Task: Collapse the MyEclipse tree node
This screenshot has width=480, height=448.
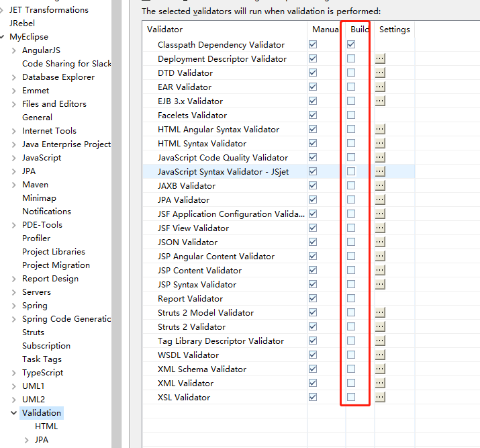Action: [x=2, y=37]
